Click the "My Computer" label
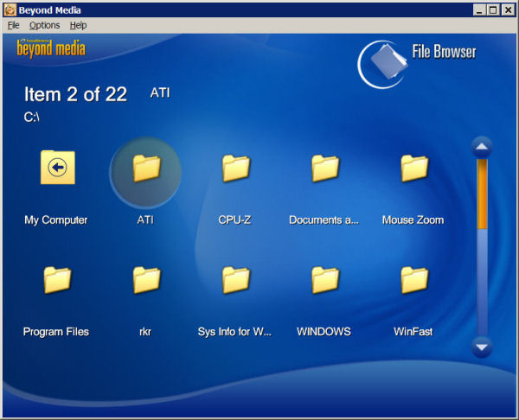The image size is (519, 420). pos(56,220)
